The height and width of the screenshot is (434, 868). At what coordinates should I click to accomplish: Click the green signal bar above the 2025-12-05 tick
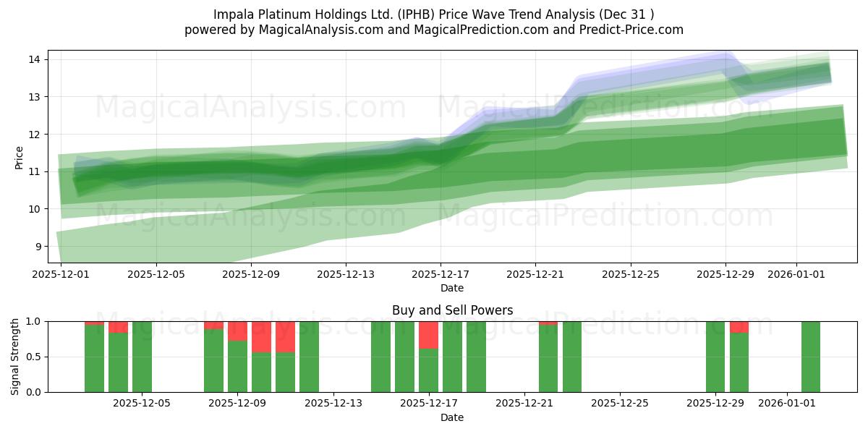[142, 357]
